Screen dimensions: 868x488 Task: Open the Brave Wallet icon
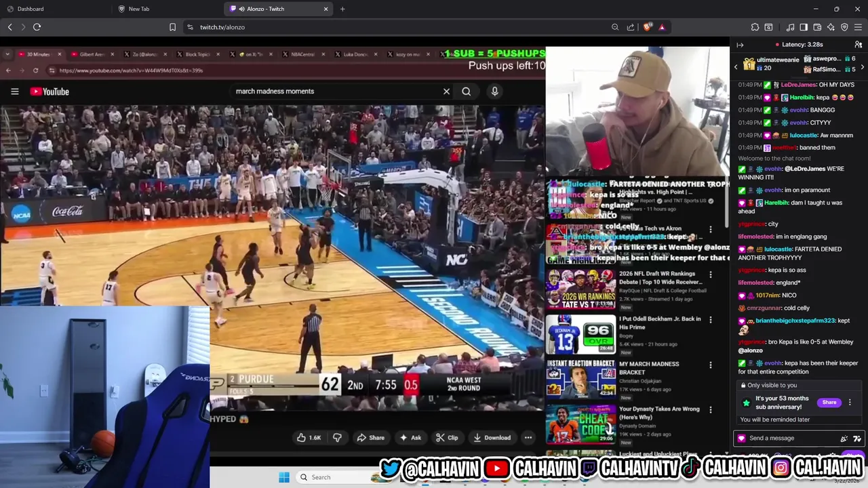pos(817,27)
